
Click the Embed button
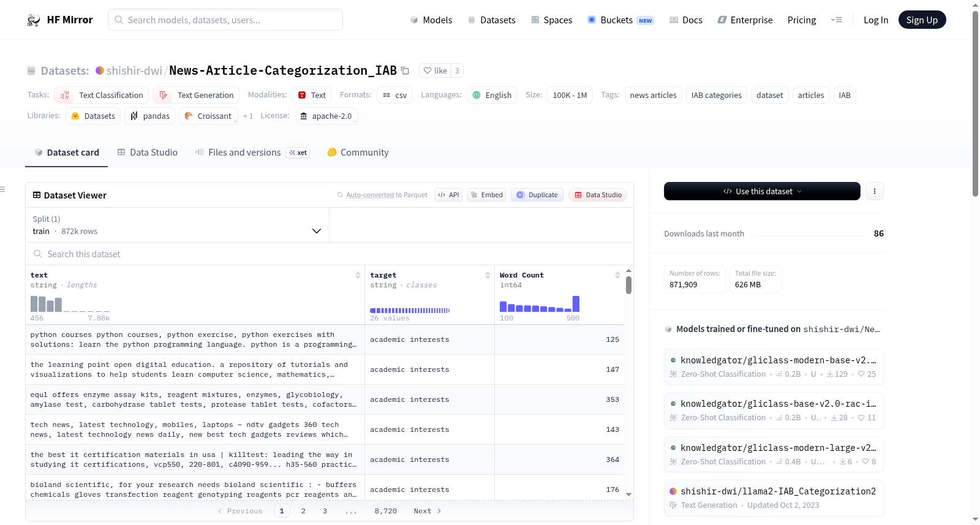point(486,195)
